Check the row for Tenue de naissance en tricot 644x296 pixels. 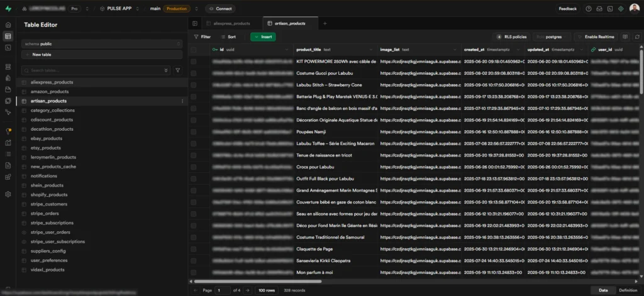coord(194,155)
